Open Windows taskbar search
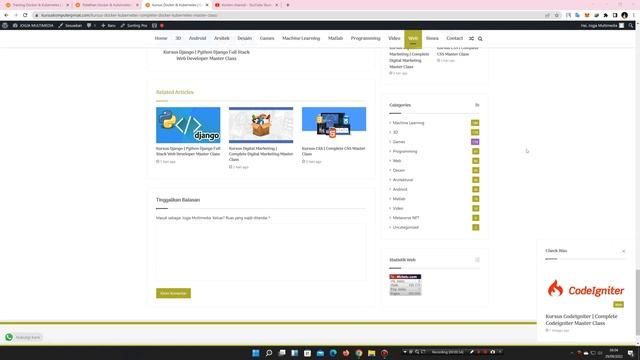 (269, 353)
